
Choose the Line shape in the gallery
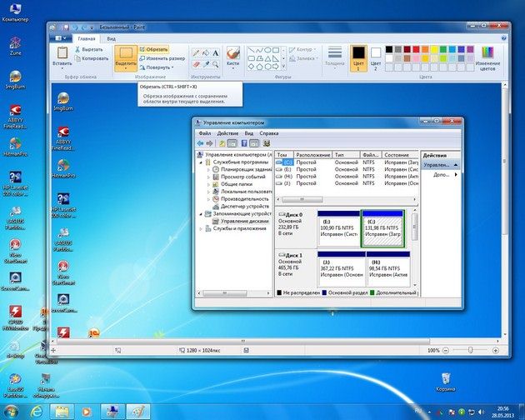tap(252, 50)
